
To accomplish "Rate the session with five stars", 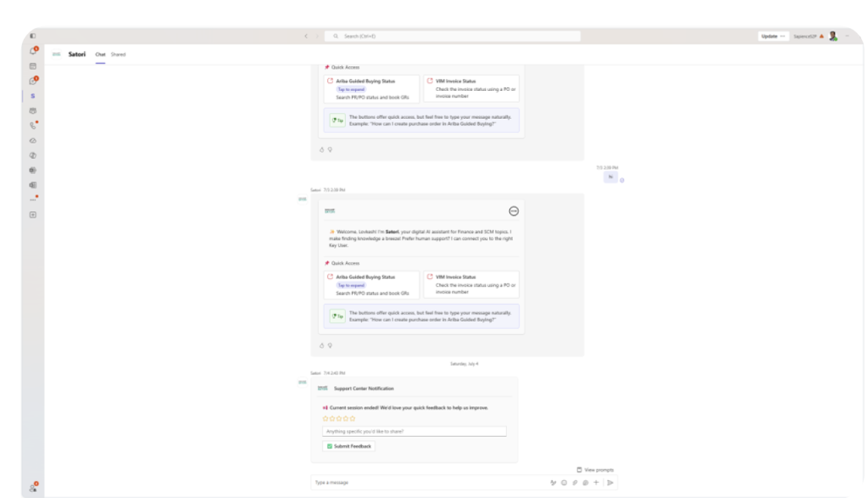I will (353, 419).
